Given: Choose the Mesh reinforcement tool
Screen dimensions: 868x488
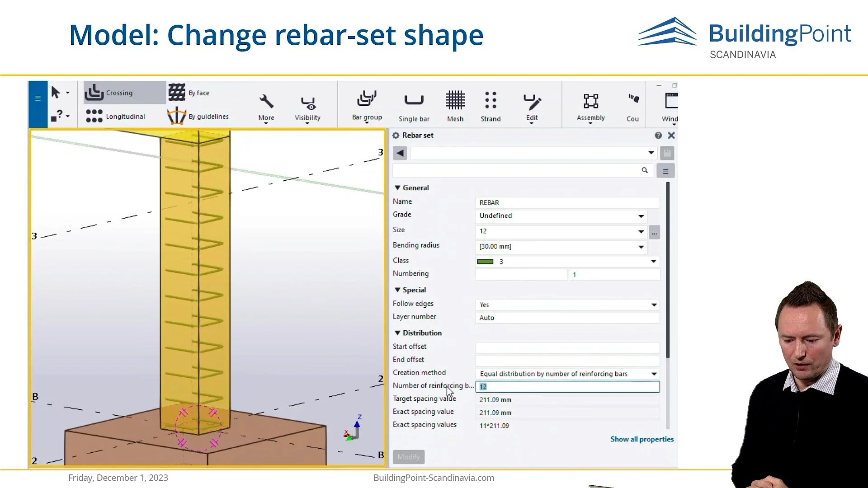Looking at the screenshot, I should pyautogui.click(x=455, y=107).
